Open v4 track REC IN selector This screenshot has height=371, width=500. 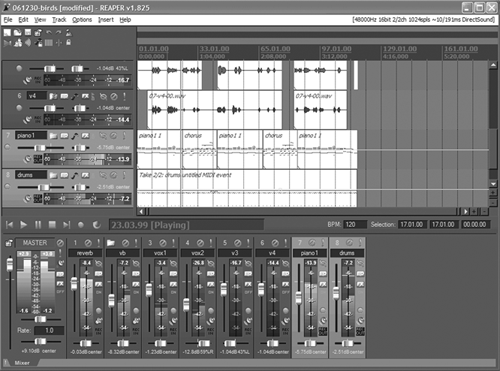point(38,120)
